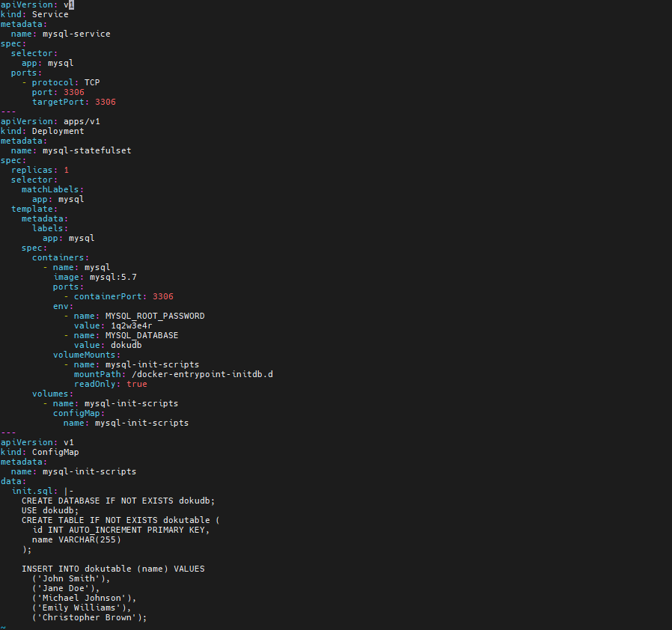Click the 'data:' key
Image resolution: width=672 pixels, height=630 pixels.
point(13,481)
